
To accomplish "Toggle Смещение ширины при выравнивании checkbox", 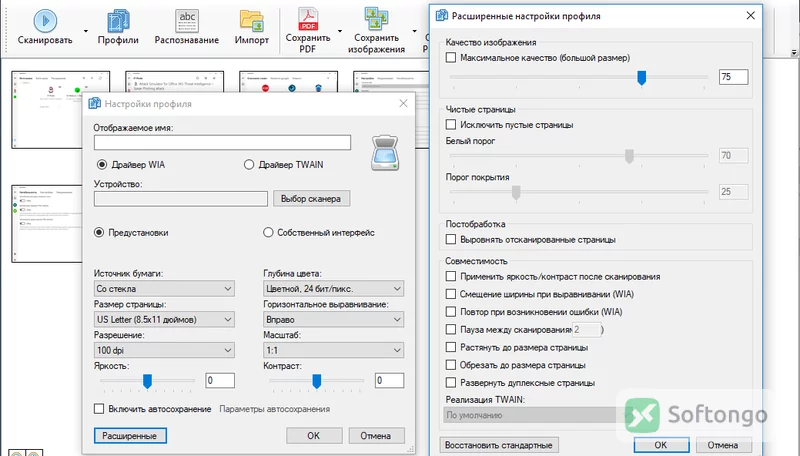I will click(x=451, y=294).
